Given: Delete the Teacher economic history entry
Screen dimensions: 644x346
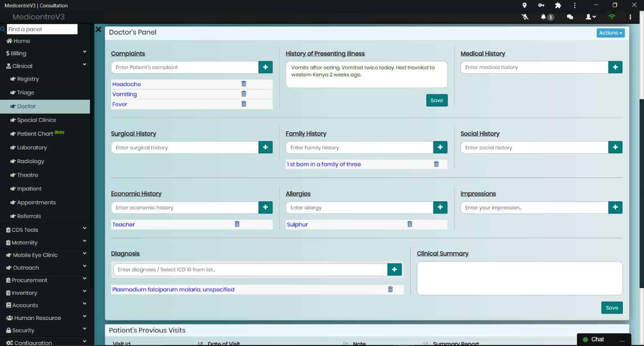Looking at the screenshot, I should [237, 224].
